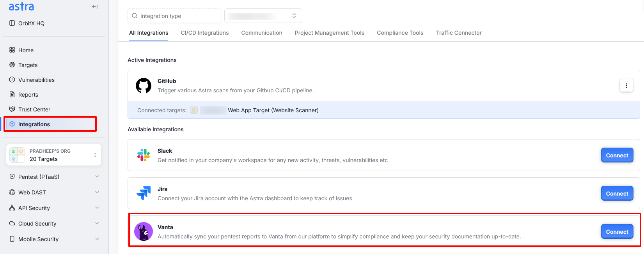The width and height of the screenshot is (644, 254).
Task: Click the Vulnerabilities alert icon
Action: 12,79
